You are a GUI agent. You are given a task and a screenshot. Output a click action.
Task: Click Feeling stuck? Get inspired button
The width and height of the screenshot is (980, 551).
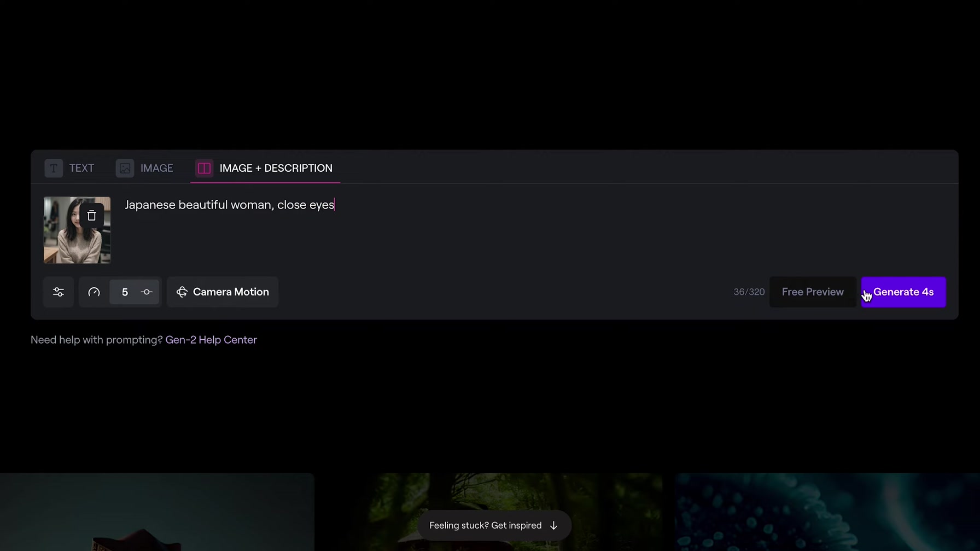point(494,525)
